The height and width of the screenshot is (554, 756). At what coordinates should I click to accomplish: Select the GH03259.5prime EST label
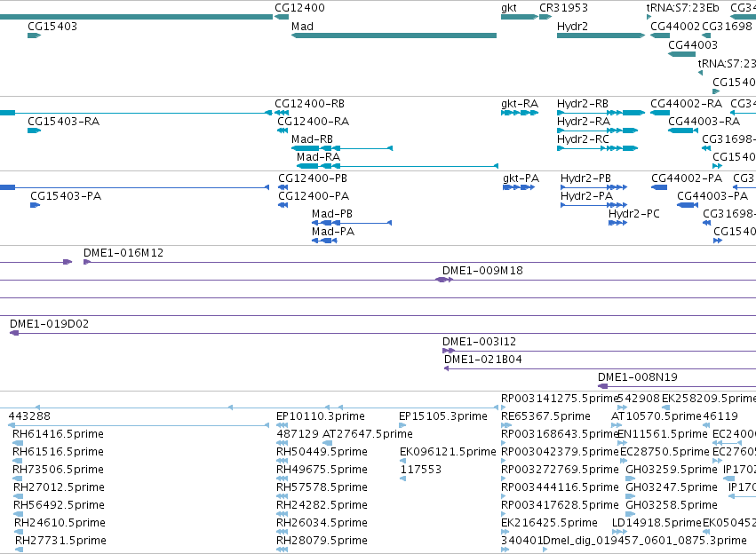click(671, 470)
